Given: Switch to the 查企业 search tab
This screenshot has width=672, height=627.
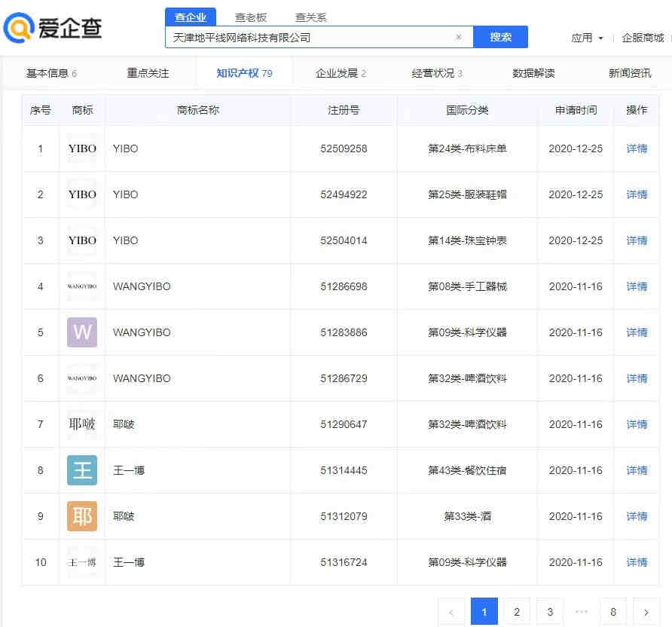Looking at the screenshot, I should pos(191,17).
